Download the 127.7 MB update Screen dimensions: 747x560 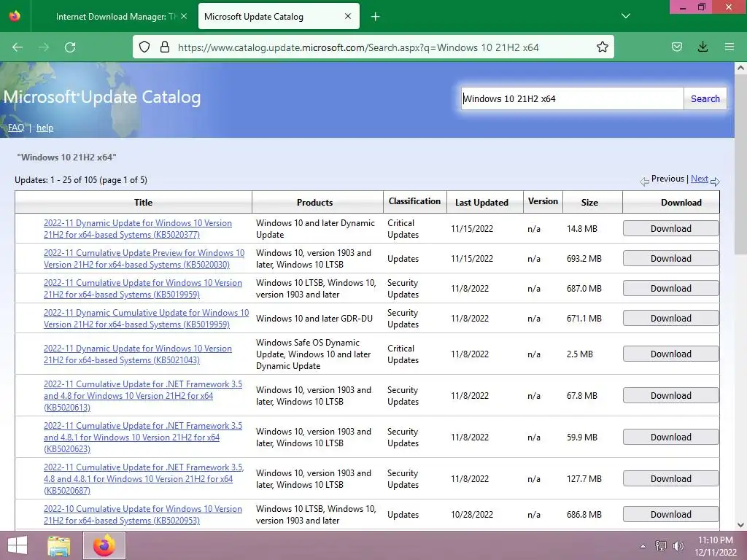(671, 478)
